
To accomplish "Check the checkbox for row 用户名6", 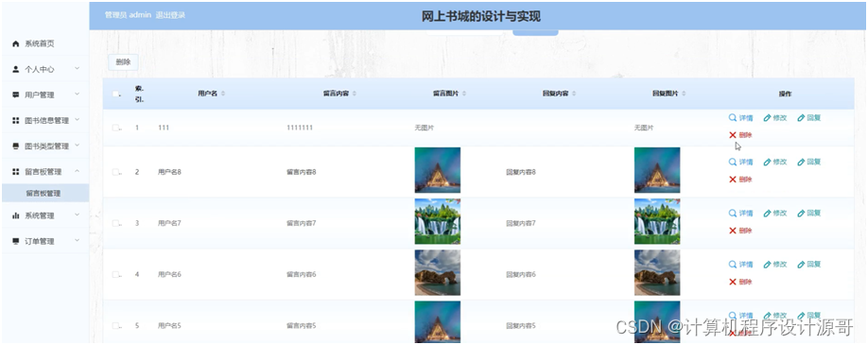I will [115, 274].
